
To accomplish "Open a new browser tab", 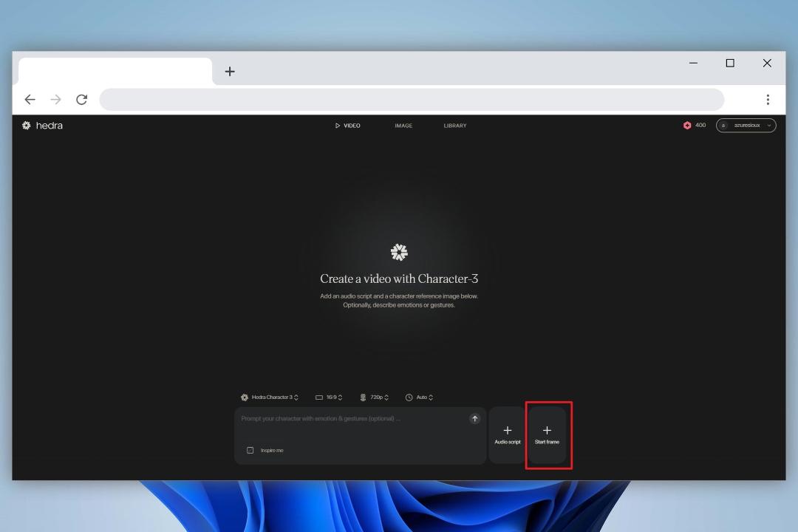I will click(x=230, y=71).
